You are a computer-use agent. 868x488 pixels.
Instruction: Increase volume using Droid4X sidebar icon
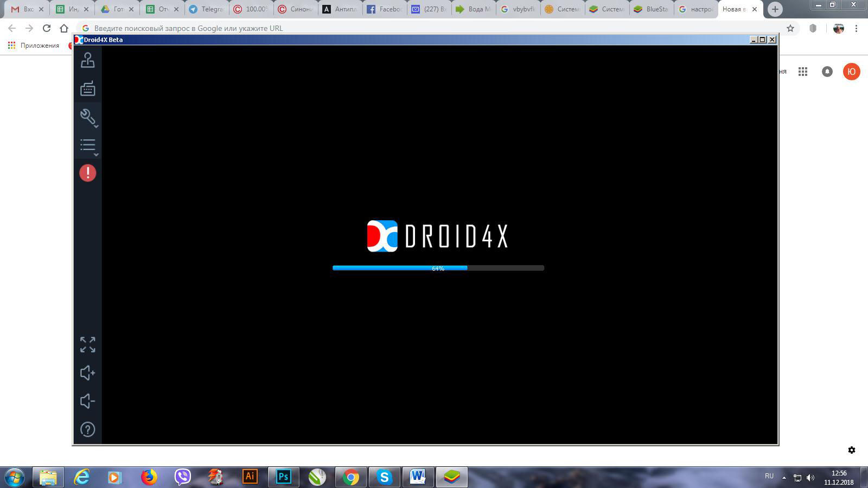click(x=87, y=373)
